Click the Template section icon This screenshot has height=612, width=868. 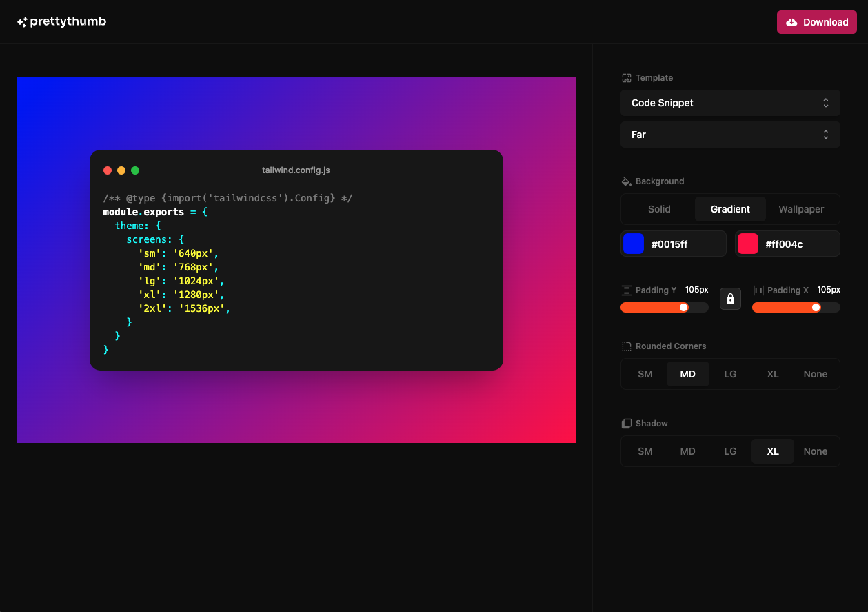[x=627, y=78]
